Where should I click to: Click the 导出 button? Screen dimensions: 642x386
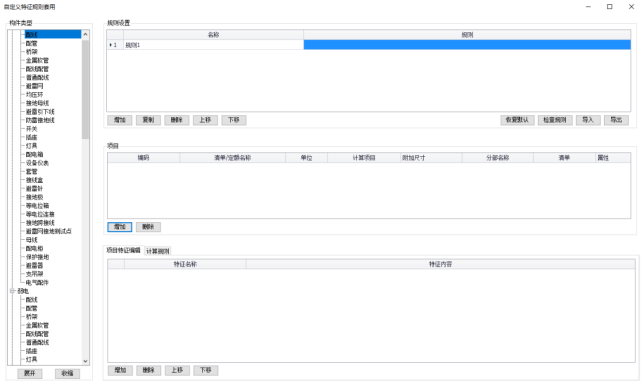[x=616, y=120]
